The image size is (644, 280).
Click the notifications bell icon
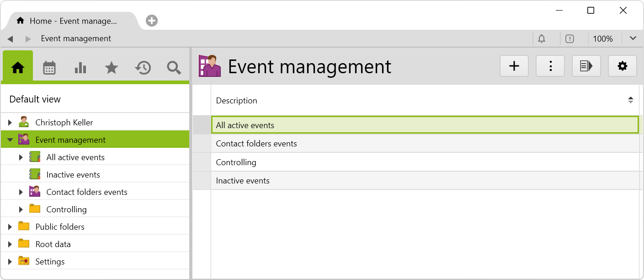[x=542, y=39]
